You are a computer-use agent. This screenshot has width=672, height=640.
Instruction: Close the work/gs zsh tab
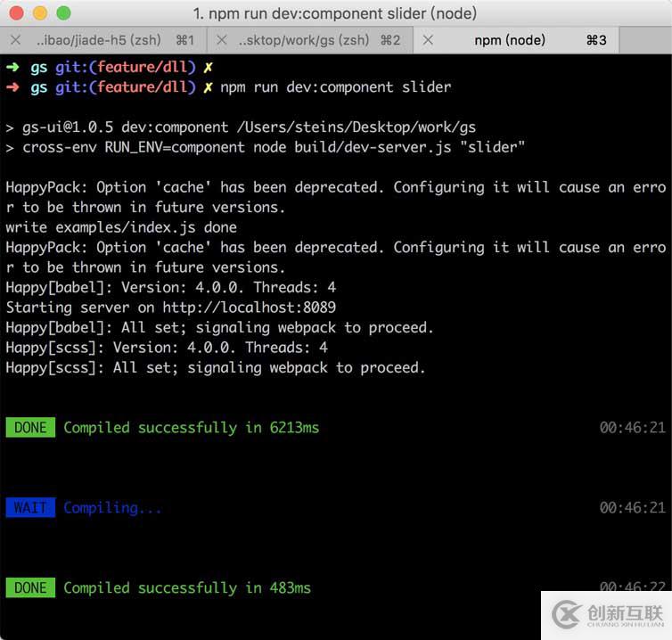222,40
